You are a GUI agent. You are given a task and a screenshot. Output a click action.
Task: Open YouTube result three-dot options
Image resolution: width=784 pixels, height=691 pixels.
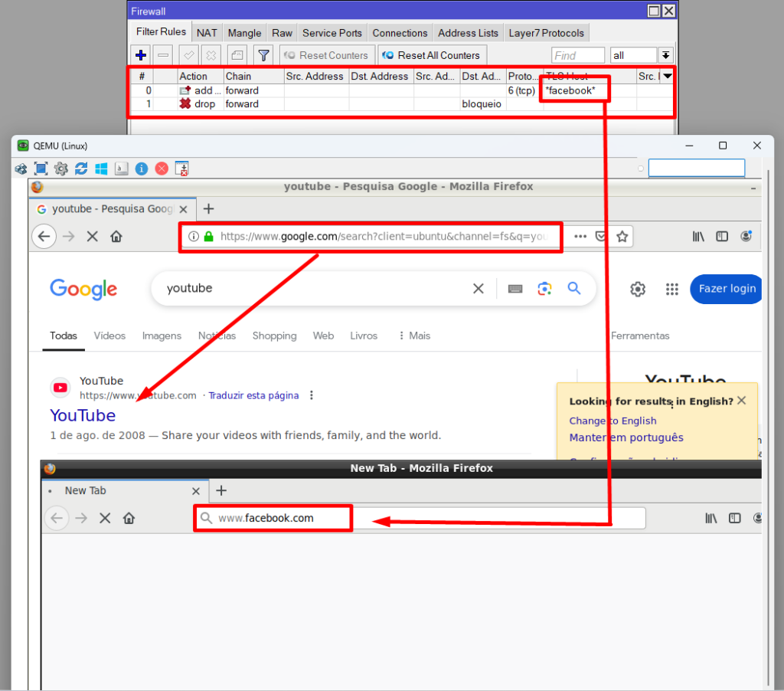312,395
